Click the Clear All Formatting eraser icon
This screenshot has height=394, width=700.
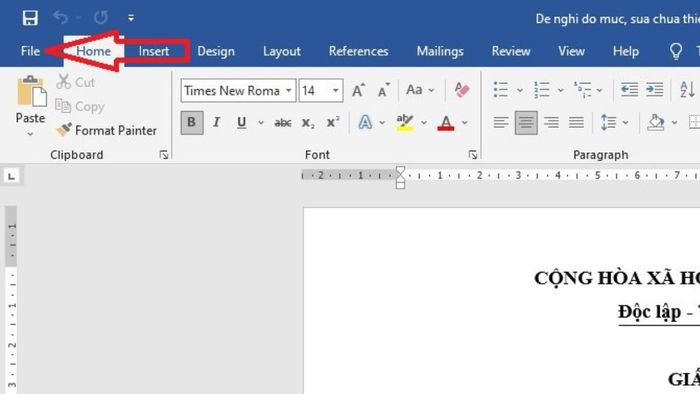462,90
